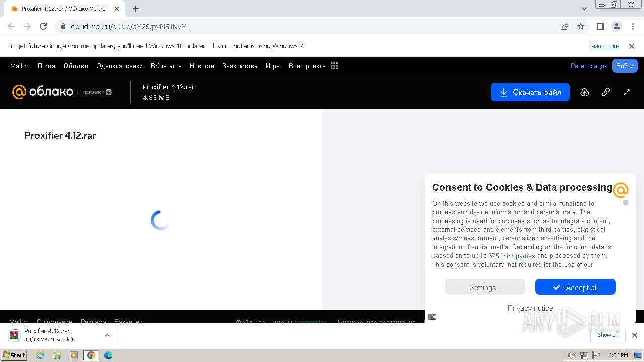Open ВКонтакте navigation link
Viewport: 644px width, 362px height.
pyautogui.click(x=166, y=66)
